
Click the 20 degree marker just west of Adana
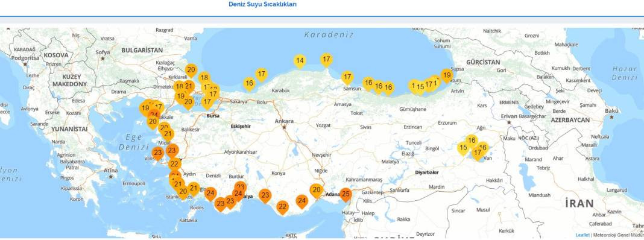pyautogui.click(x=316, y=191)
